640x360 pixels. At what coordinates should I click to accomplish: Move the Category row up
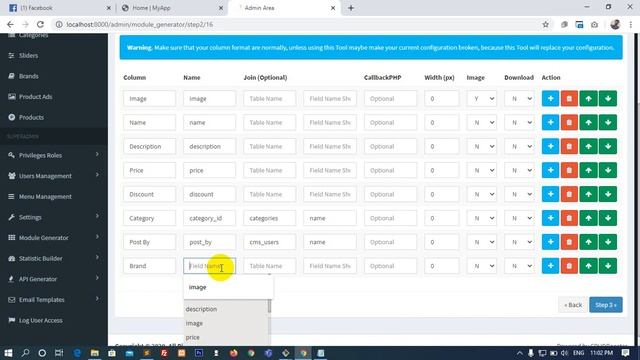pos(588,218)
